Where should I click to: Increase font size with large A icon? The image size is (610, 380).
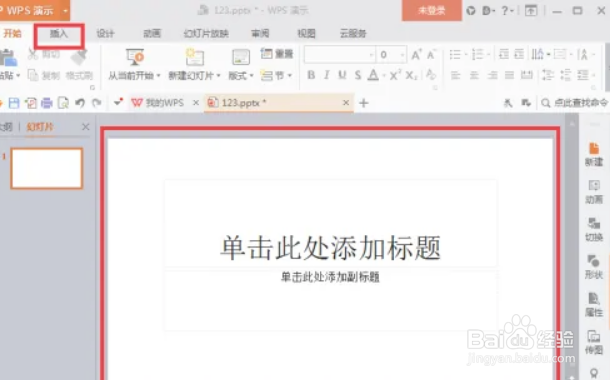coord(416,55)
